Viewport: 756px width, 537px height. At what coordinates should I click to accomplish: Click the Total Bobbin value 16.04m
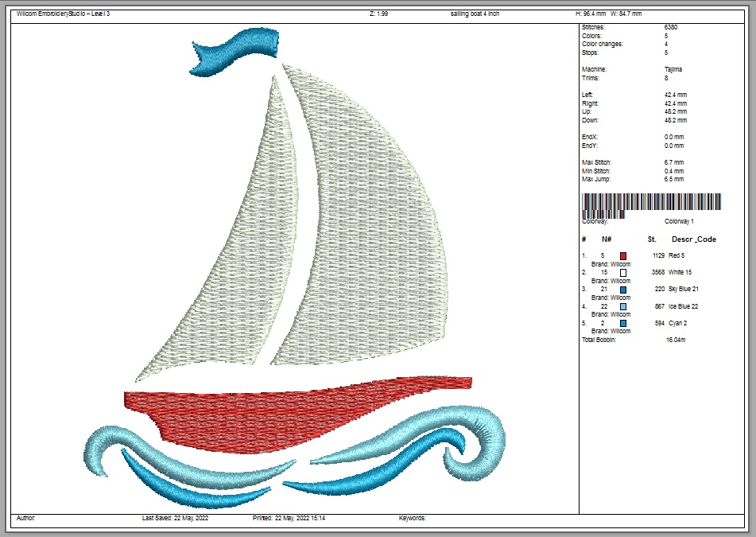pos(676,340)
